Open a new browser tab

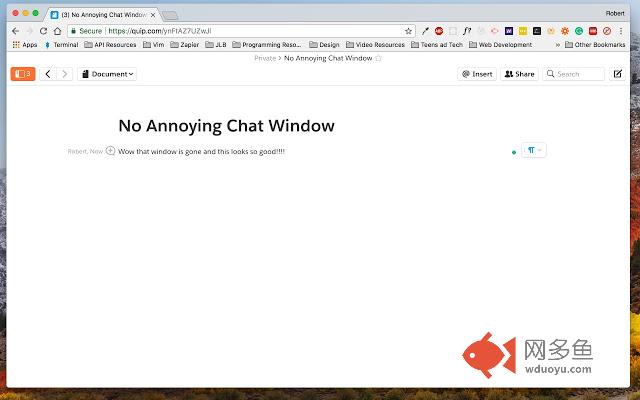point(170,16)
